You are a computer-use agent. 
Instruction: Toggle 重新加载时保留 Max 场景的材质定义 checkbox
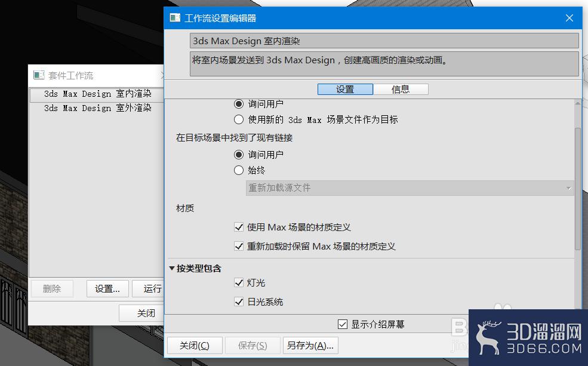pyautogui.click(x=239, y=247)
